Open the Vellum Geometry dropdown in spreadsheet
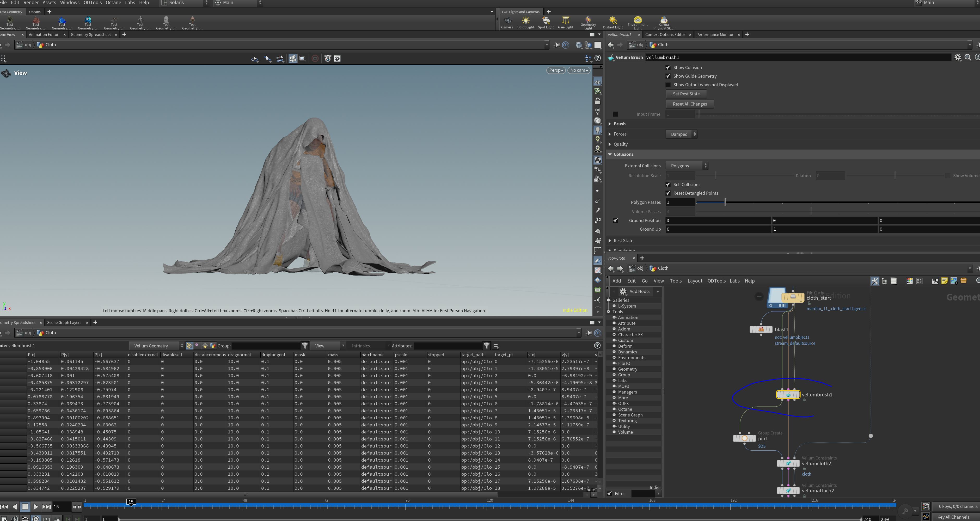This screenshot has height=521, width=980. [157, 346]
